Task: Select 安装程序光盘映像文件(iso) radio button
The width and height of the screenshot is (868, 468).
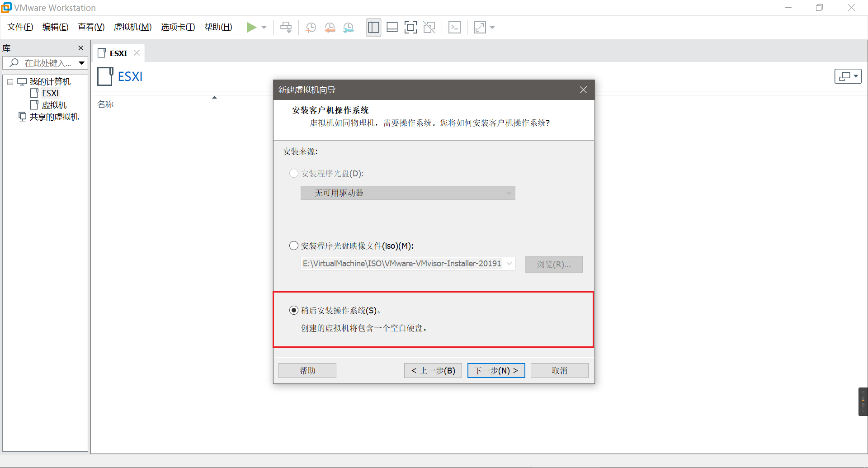Action: pos(294,246)
